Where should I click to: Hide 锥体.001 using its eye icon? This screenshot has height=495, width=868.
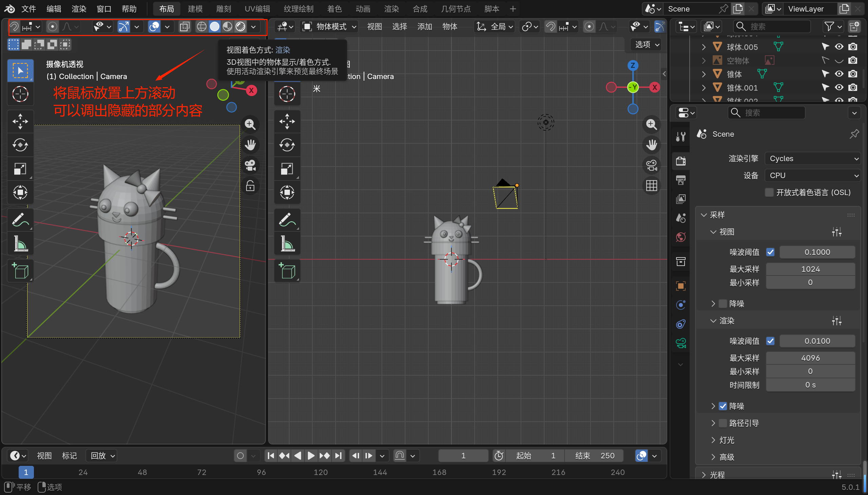coord(839,88)
